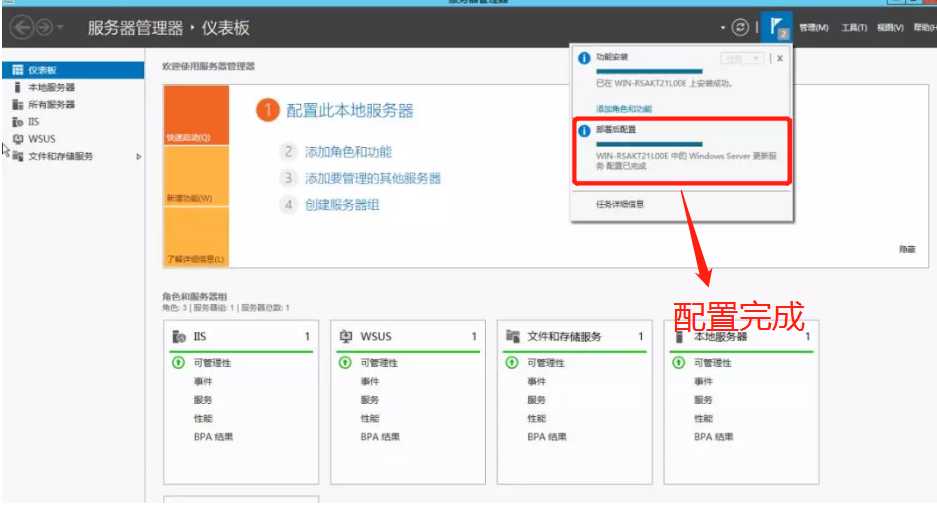
Task: Click the 所有服务器 icon in sidebar
Action: 18,105
